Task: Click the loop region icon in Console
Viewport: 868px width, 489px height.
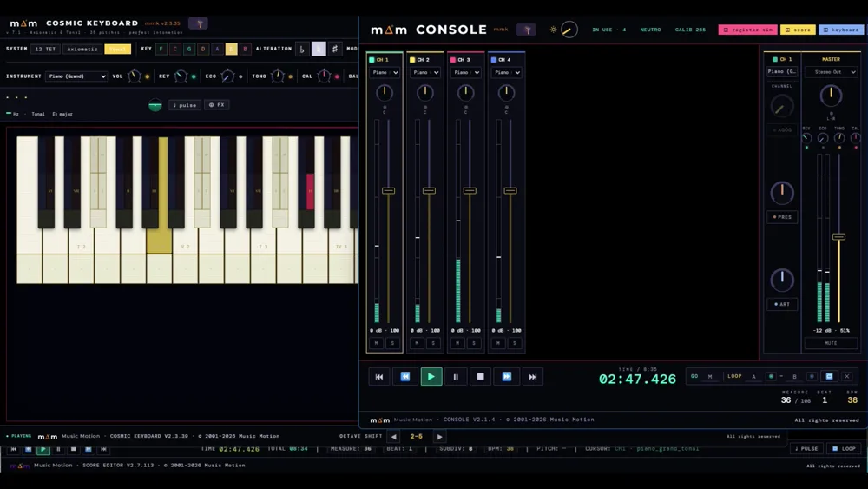Action: coord(829,376)
